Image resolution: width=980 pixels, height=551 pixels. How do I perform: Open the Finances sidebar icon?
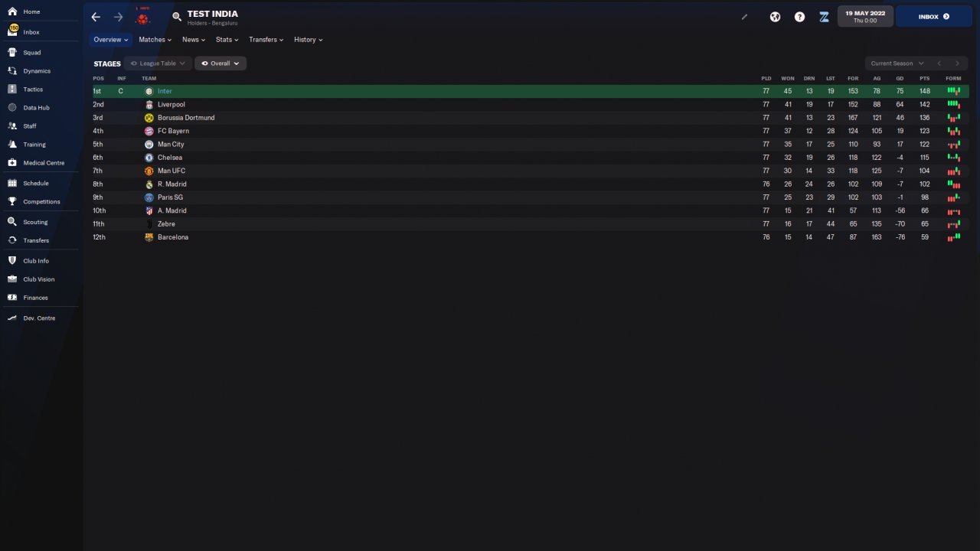coord(12,298)
